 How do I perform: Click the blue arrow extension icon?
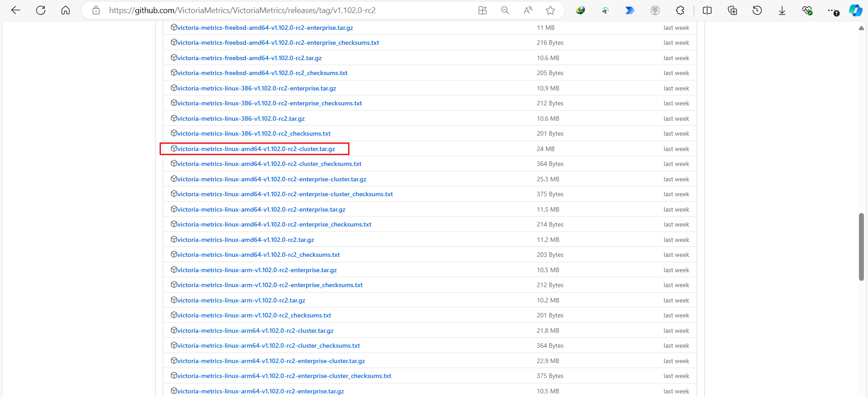[x=630, y=10]
